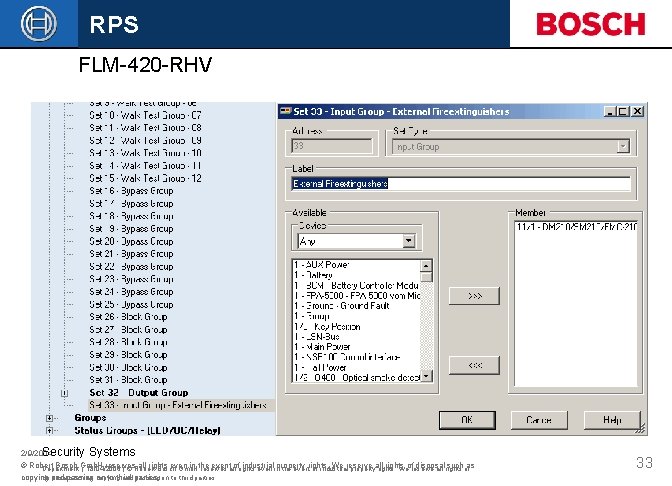Expand the Set 32 Output Group node

tap(64, 393)
